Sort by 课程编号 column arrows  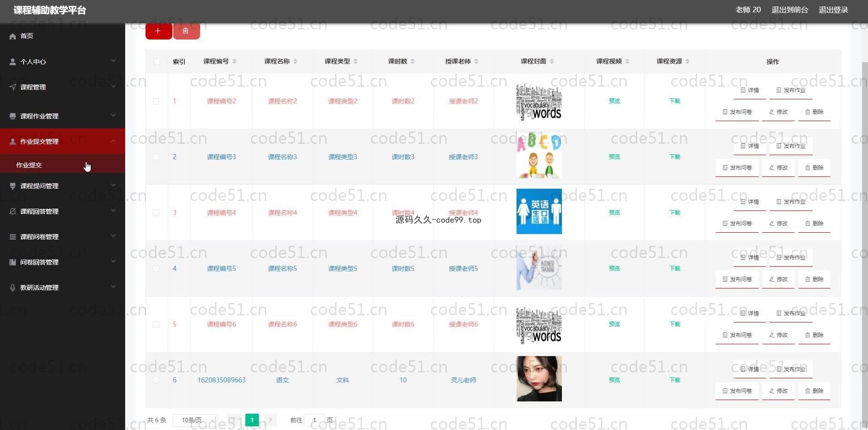click(x=234, y=61)
